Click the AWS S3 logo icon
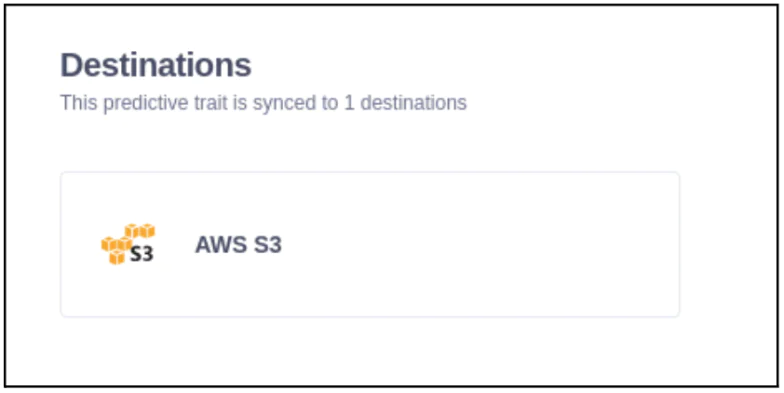Screen dimensions: 784x393 [x=128, y=244]
